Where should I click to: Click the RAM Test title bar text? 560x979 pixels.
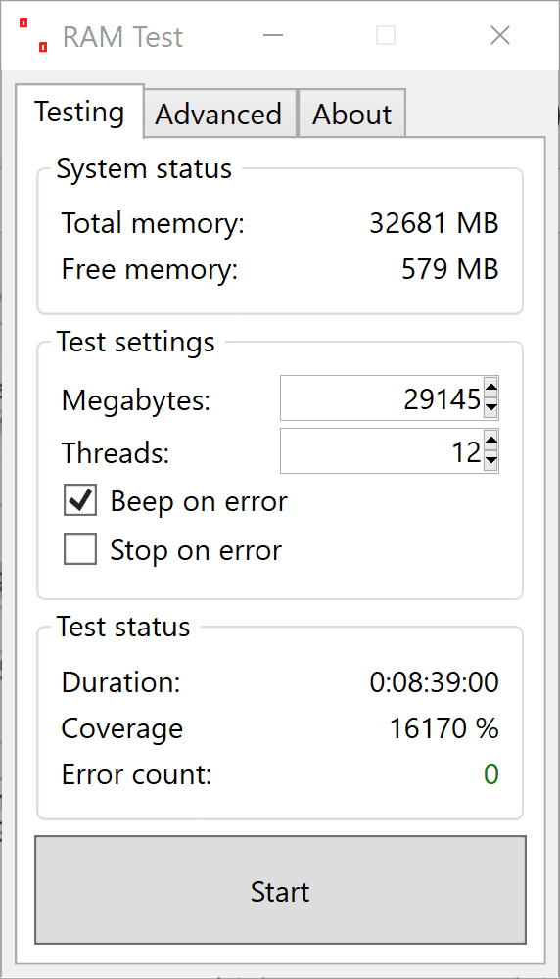coord(122,37)
